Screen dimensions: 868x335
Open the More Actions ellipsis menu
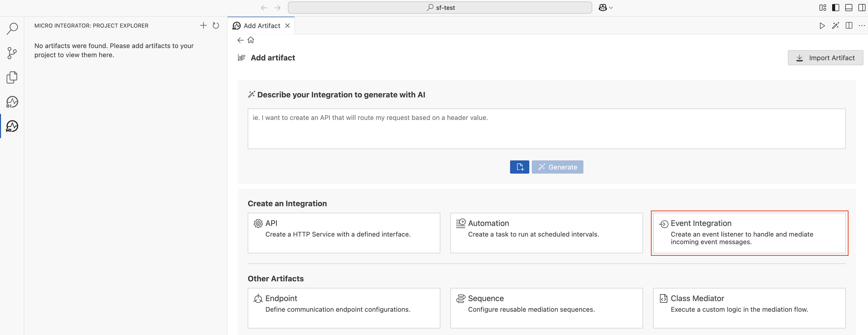click(x=862, y=26)
